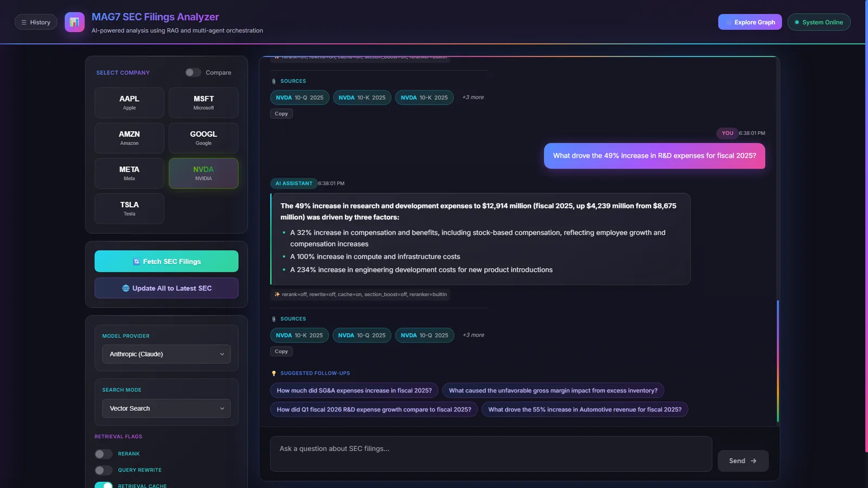Image resolution: width=868 pixels, height=488 pixels.
Task: Click the MAG7 app logo icon
Action: coord(74,22)
